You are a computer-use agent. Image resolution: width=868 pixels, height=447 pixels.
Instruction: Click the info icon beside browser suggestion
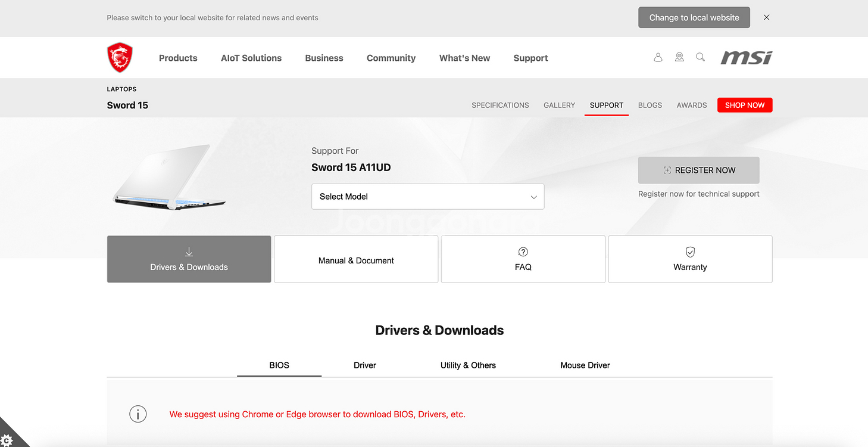138,414
